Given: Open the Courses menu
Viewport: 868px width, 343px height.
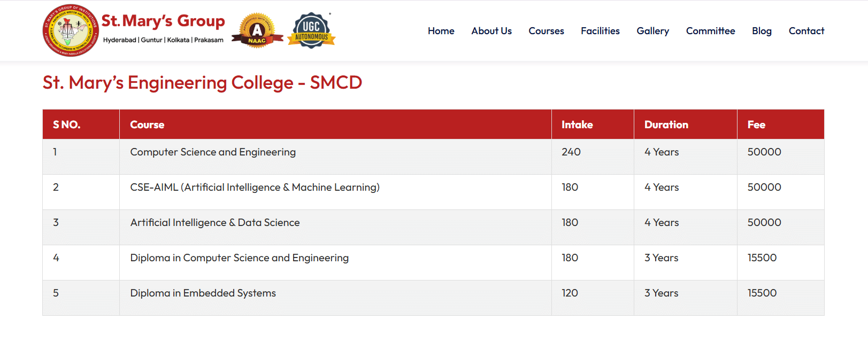Looking at the screenshot, I should tap(546, 31).
